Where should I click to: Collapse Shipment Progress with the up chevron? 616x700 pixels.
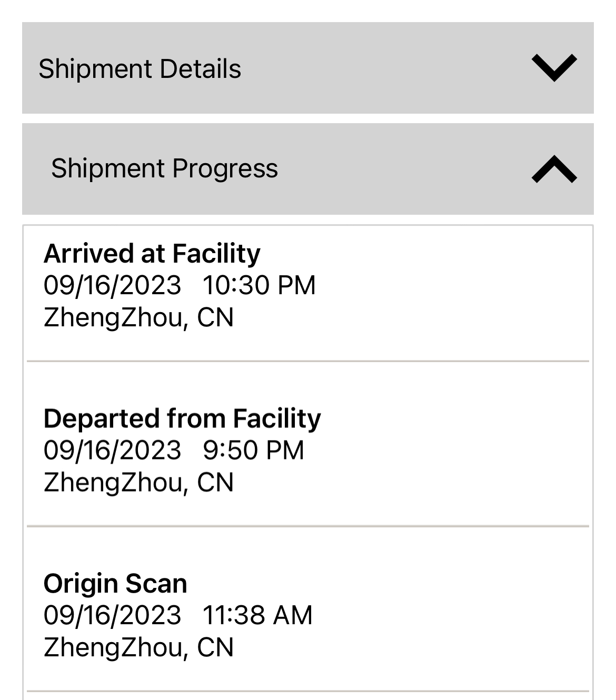[x=554, y=169]
